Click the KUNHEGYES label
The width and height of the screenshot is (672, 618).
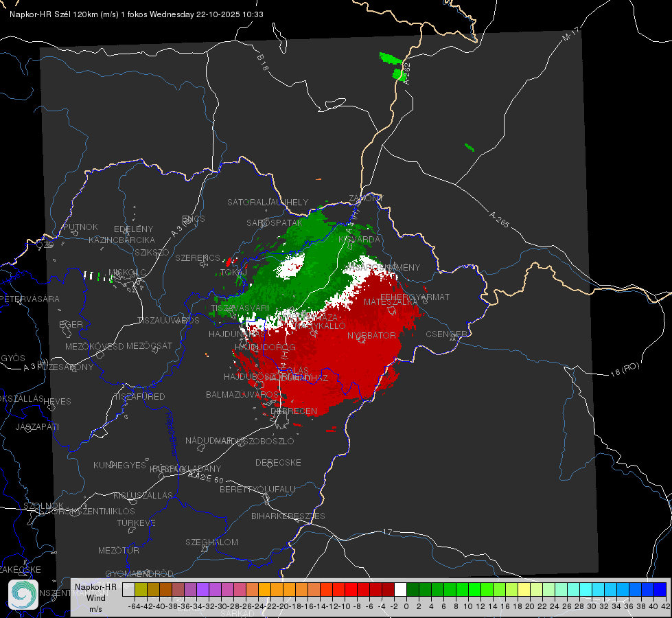[119, 466]
